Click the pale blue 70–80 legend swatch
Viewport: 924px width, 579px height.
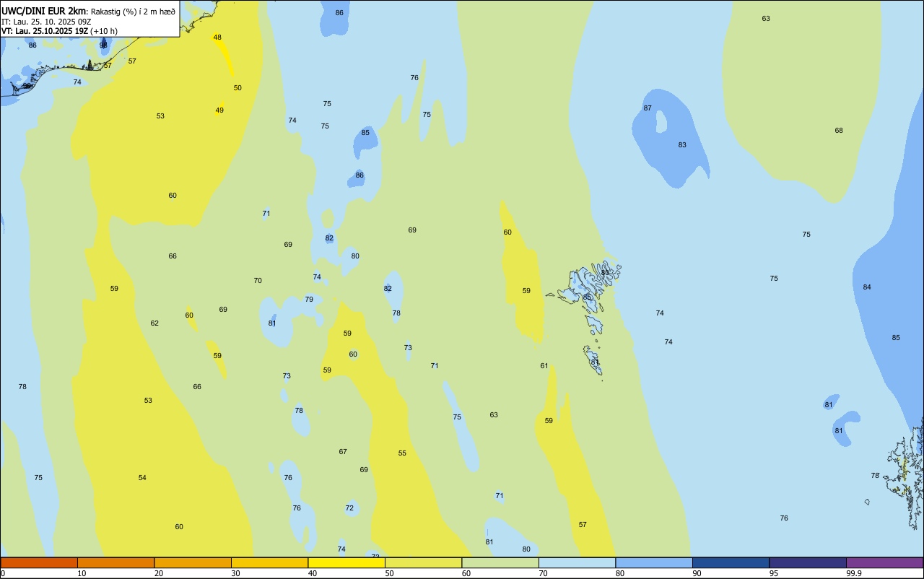577,562
